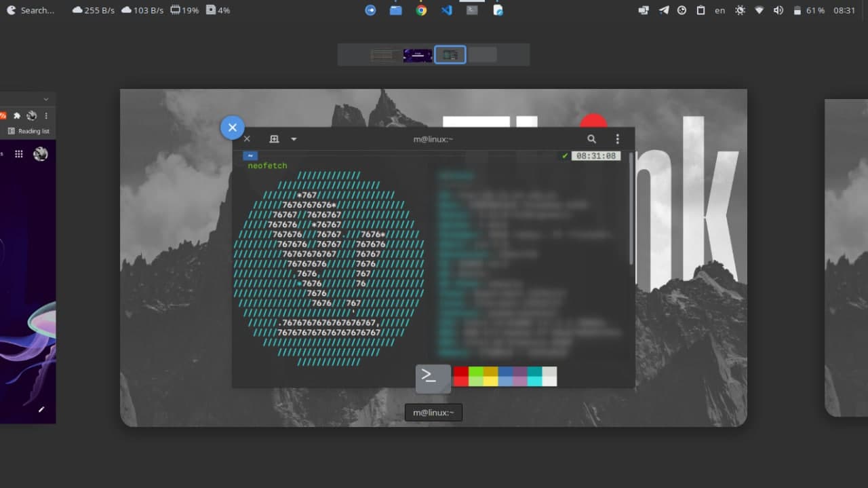Screen dimensions: 868x488
Task: Open the search icon in the terminal titlebar
Action: [591, 138]
